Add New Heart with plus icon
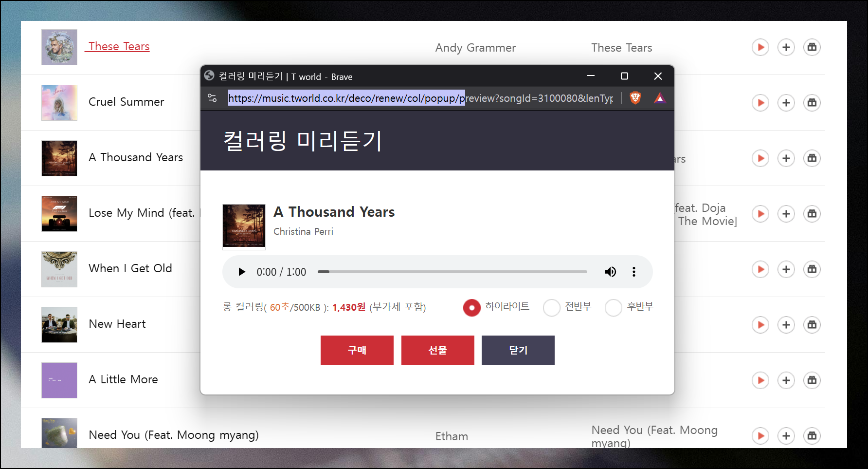The width and height of the screenshot is (868, 469). click(786, 325)
